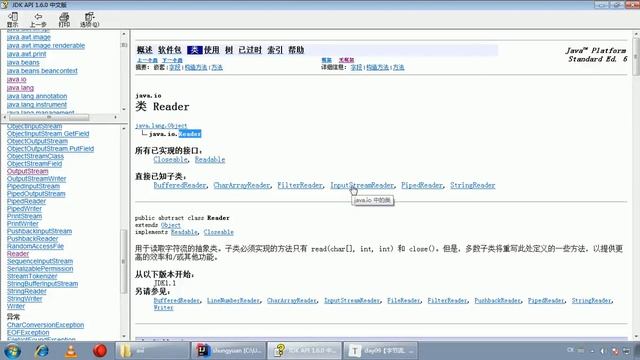The image size is (640, 360).
Task: Select java.awt.image.renderable in the package list
Action: [x=46, y=46]
